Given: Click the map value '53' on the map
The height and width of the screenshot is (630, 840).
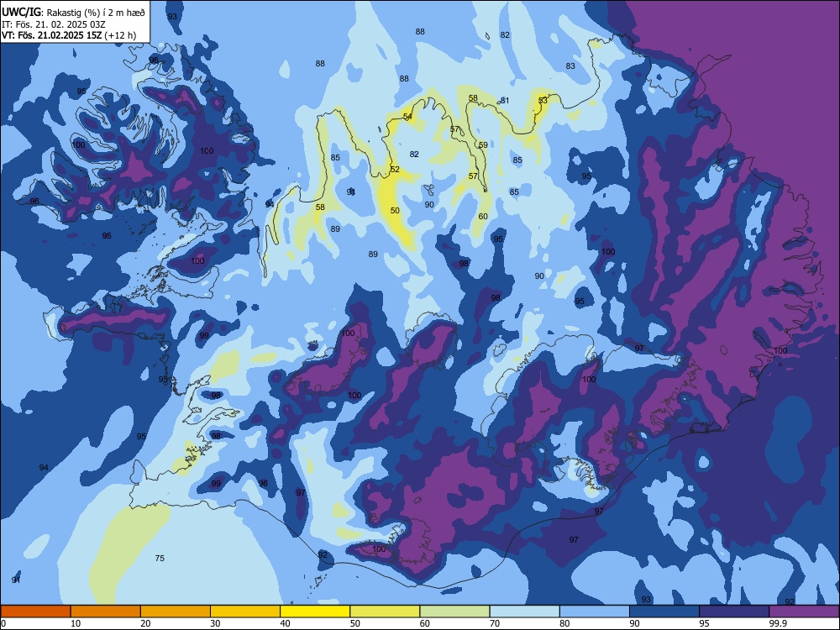Looking at the screenshot, I should pos(543,100).
